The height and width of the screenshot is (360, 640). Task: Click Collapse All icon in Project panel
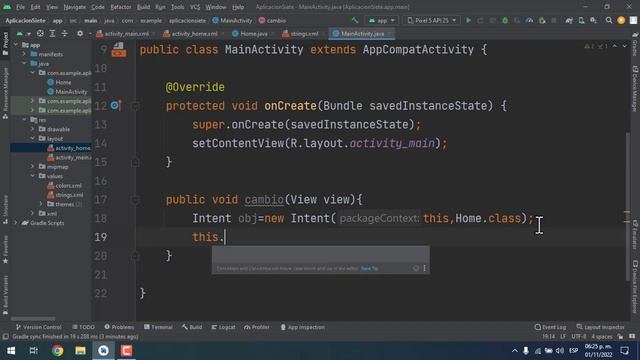64,33
